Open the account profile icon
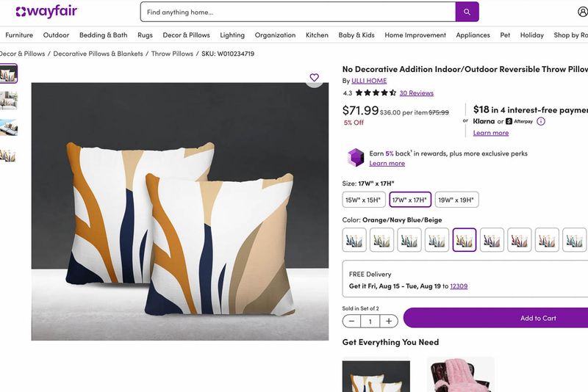This screenshot has width=588, height=392. (582, 12)
